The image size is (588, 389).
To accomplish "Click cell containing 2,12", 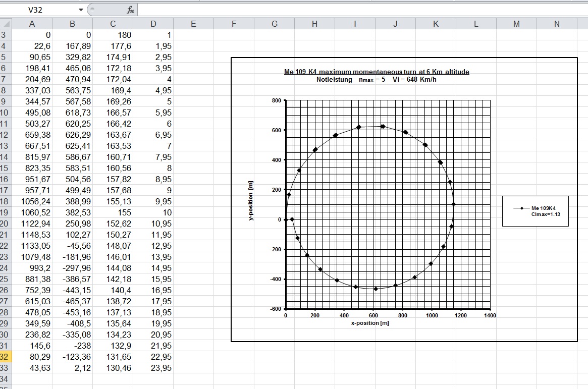I will point(72,368).
